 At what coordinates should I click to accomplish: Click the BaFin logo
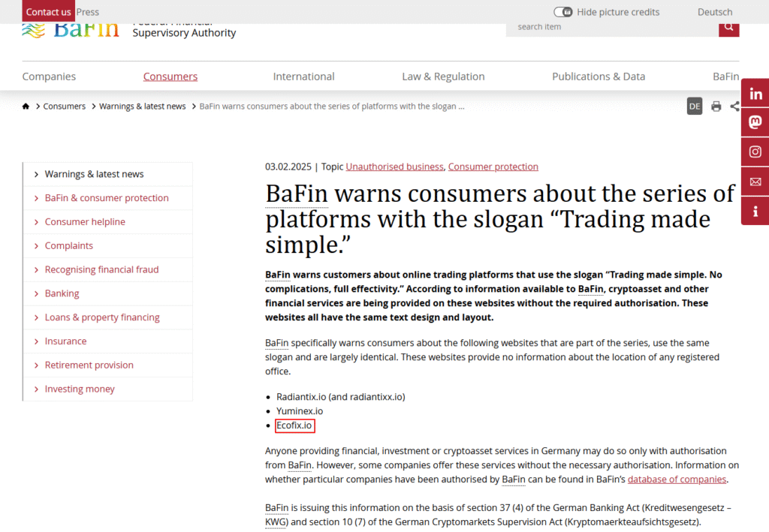click(x=71, y=30)
